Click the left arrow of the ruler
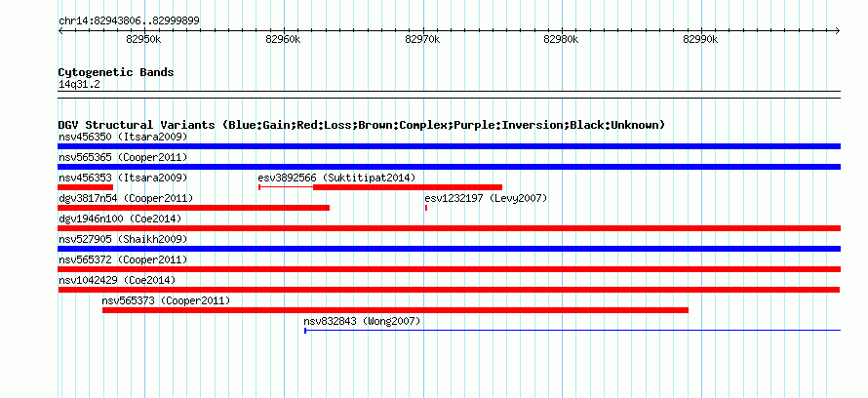The image size is (868, 398). pos(60,31)
